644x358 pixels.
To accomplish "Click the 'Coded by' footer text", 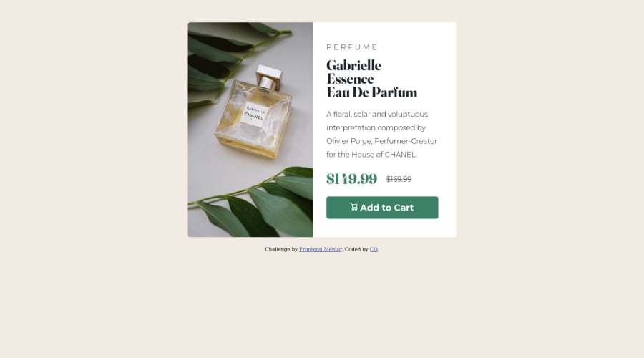I will point(356,249).
